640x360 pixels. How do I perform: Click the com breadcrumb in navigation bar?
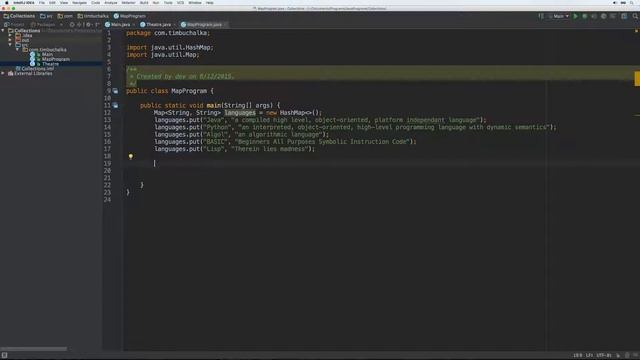click(65, 16)
